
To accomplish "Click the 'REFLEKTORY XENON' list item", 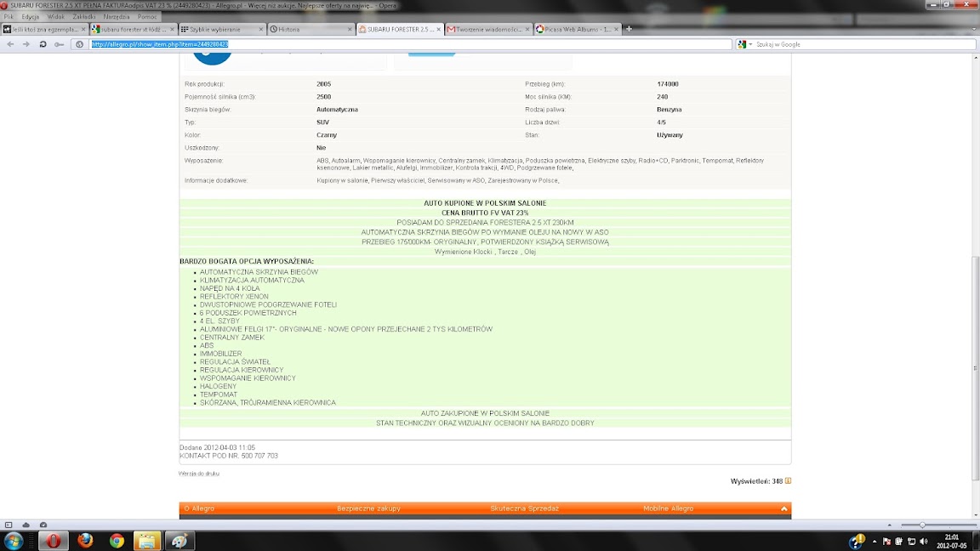I will [x=234, y=297].
